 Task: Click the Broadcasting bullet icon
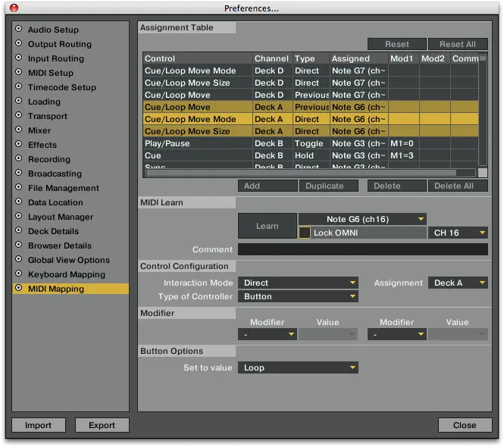[19, 173]
